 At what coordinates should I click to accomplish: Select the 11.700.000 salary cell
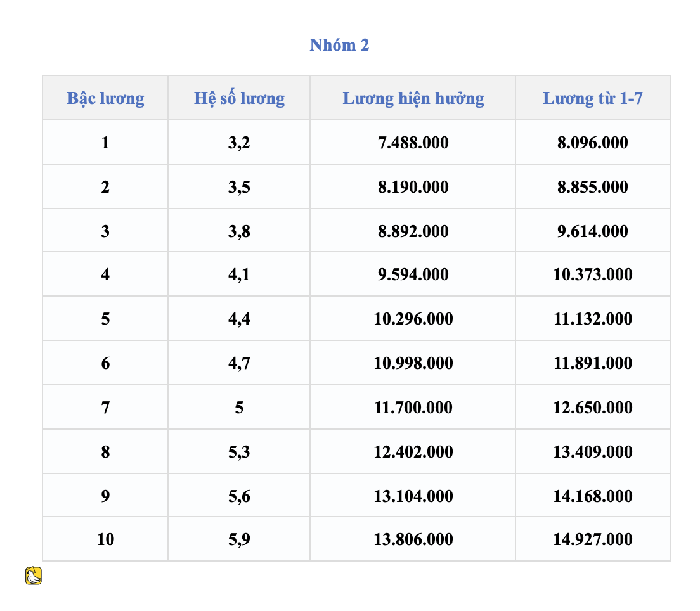[413, 407]
